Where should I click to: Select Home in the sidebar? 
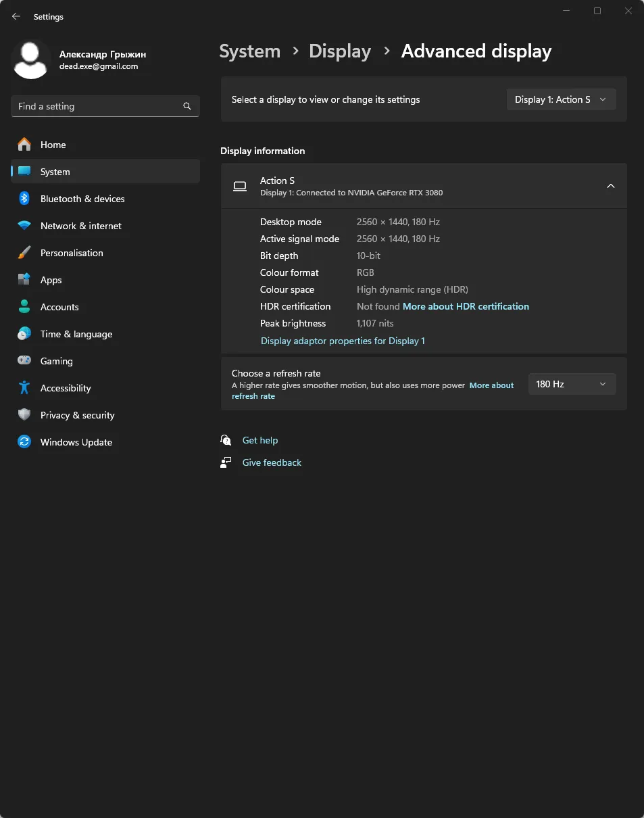click(53, 145)
